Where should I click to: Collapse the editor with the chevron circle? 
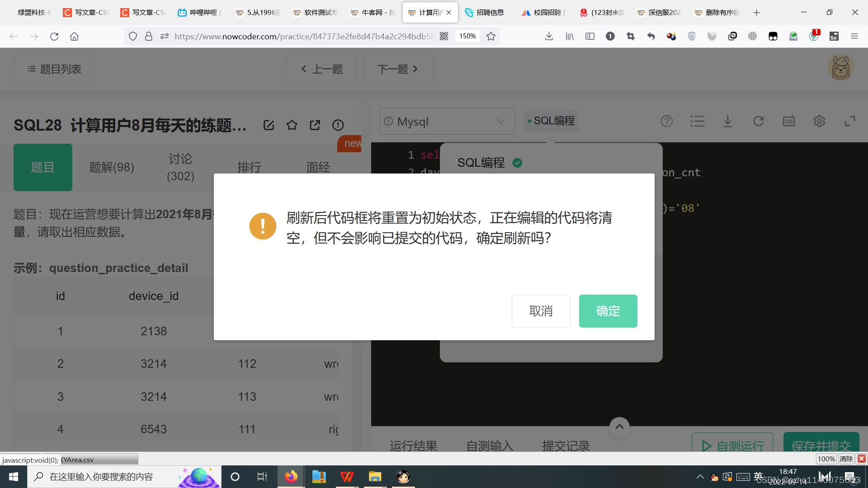pyautogui.click(x=619, y=427)
